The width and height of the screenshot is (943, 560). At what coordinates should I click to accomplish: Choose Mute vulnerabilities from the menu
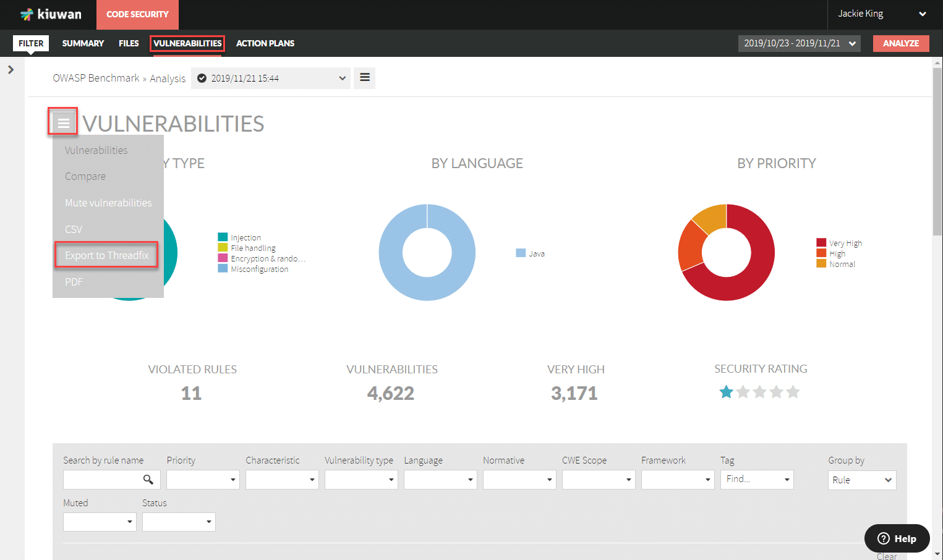(x=108, y=203)
